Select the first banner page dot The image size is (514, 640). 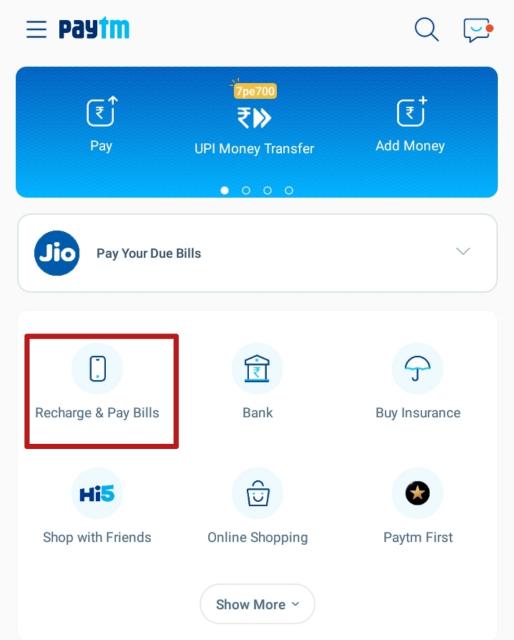coord(225,190)
